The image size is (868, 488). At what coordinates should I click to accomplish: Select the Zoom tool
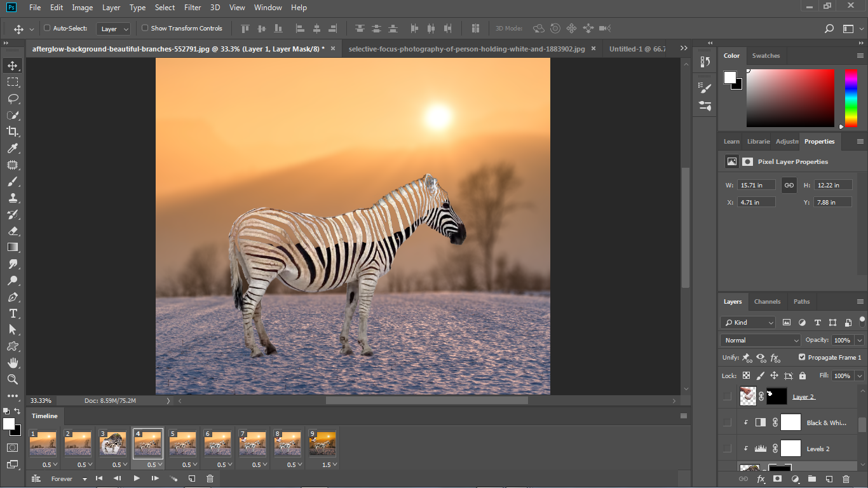pyautogui.click(x=13, y=379)
